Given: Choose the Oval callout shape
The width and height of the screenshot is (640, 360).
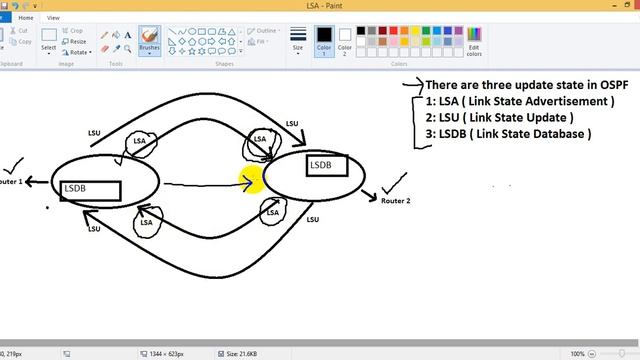Looking at the screenshot, I should [x=222, y=51].
